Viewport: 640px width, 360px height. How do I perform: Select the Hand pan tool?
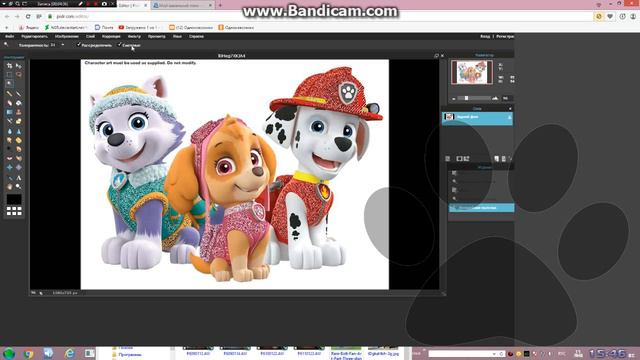(x=9, y=187)
